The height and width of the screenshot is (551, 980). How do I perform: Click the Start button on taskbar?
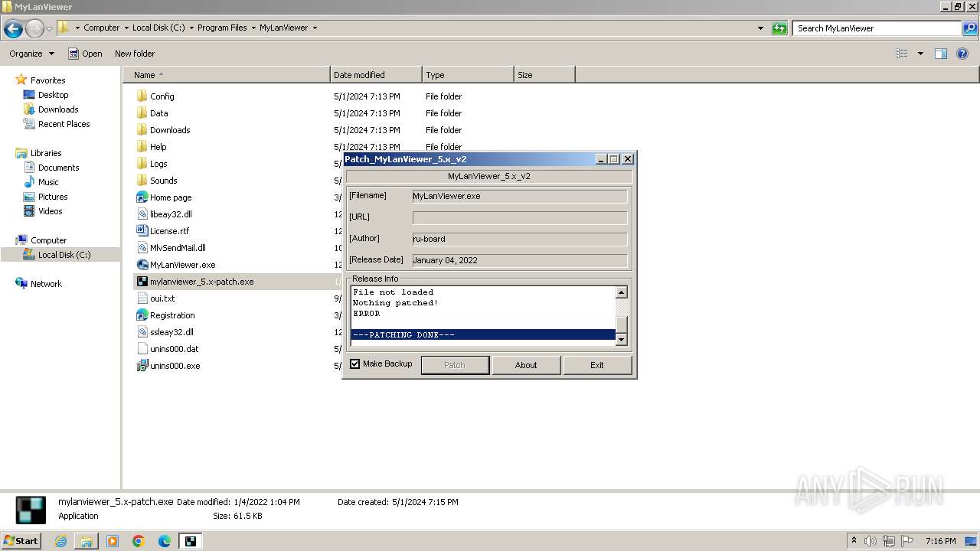[21, 541]
